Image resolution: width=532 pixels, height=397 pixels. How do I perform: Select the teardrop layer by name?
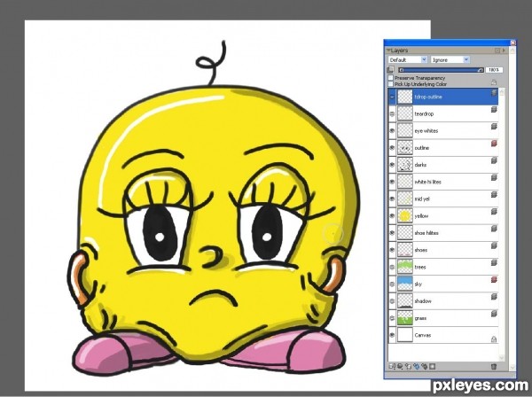(424, 114)
